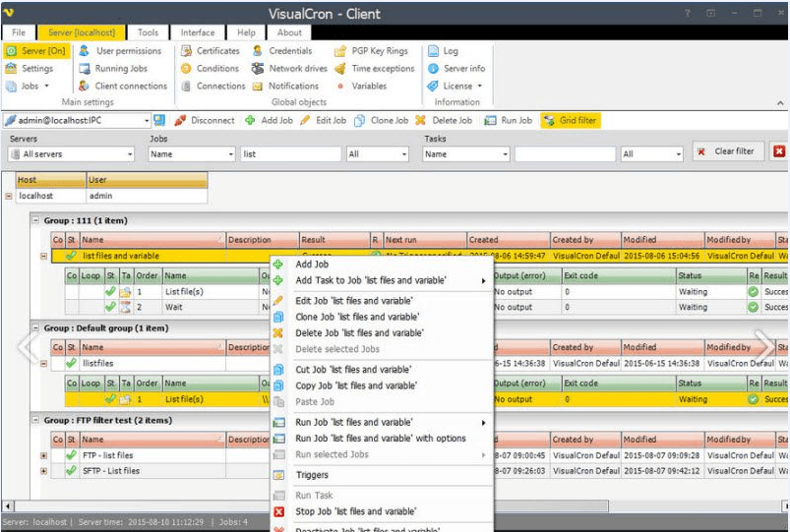The width and height of the screenshot is (790, 532).
Task: Choose Add Task to Job context entry
Action: point(382,280)
